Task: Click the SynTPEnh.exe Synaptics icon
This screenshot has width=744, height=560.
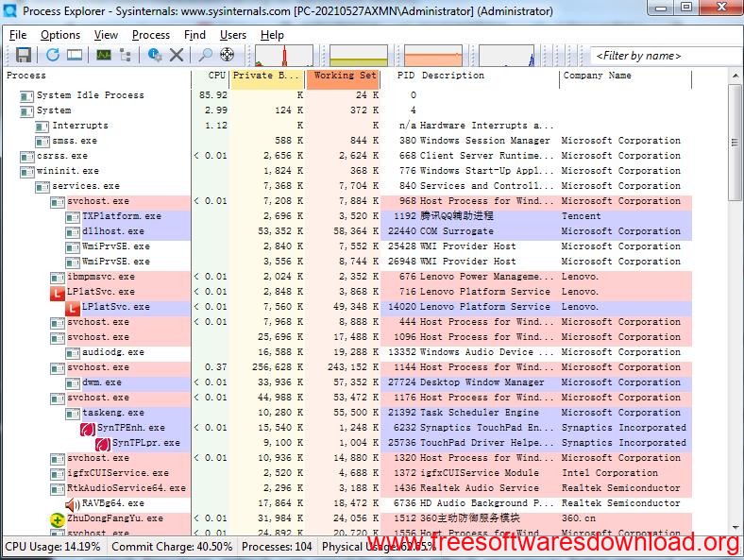Action: coord(88,429)
